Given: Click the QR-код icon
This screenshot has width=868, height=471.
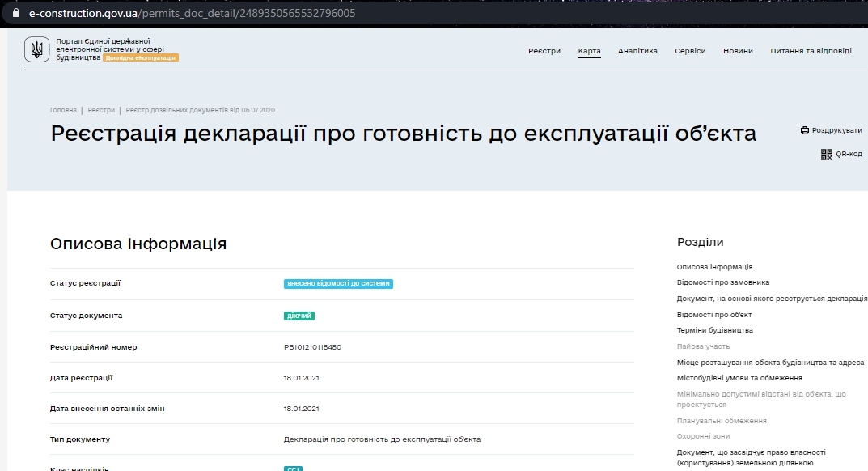Looking at the screenshot, I should coord(827,155).
